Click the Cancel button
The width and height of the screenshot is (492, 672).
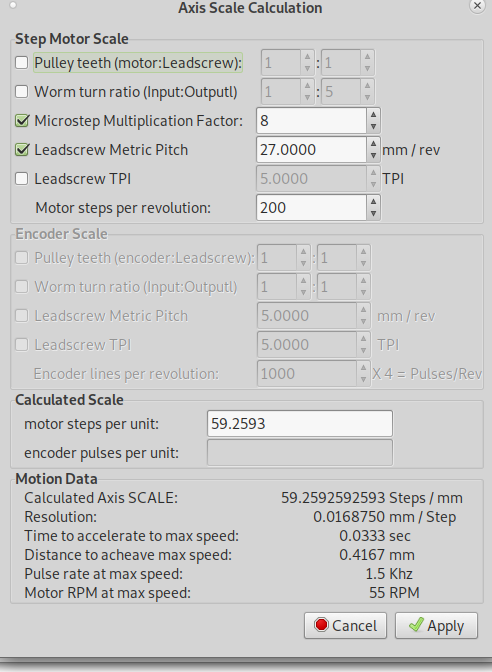click(345, 626)
